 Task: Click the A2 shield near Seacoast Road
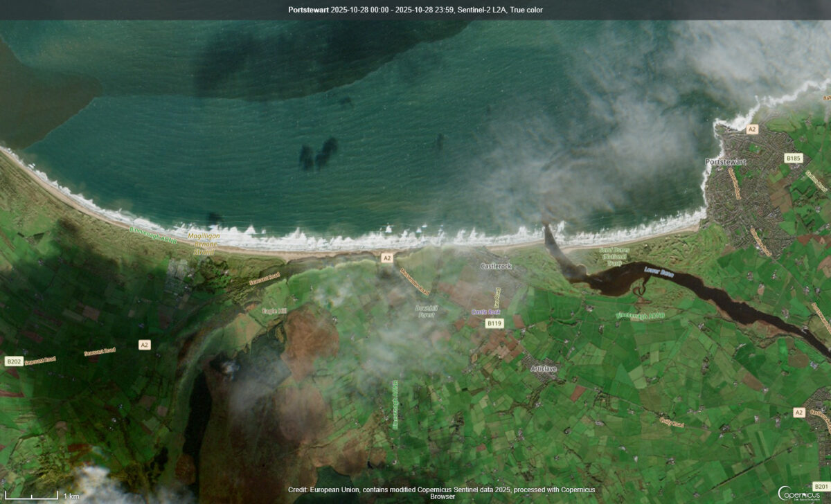(x=144, y=343)
